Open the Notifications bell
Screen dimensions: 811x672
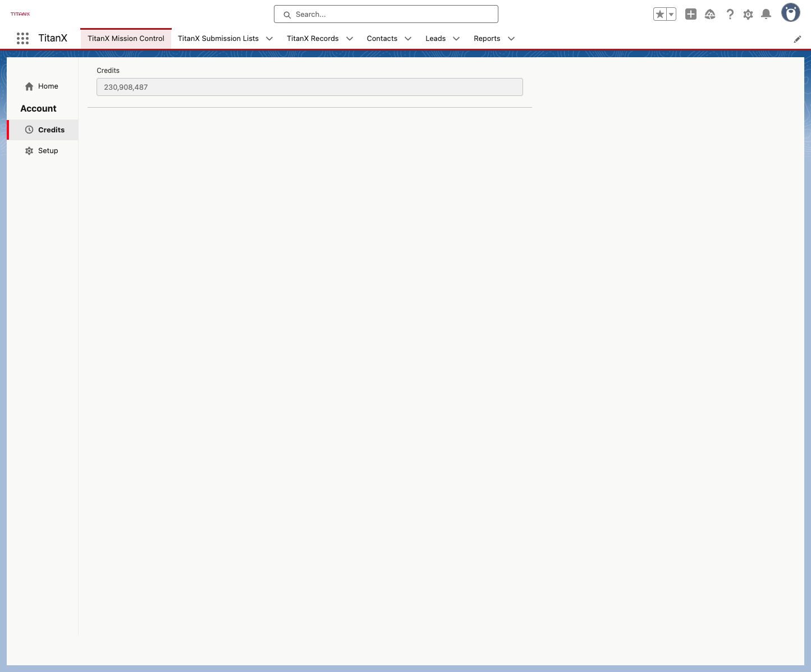point(766,15)
